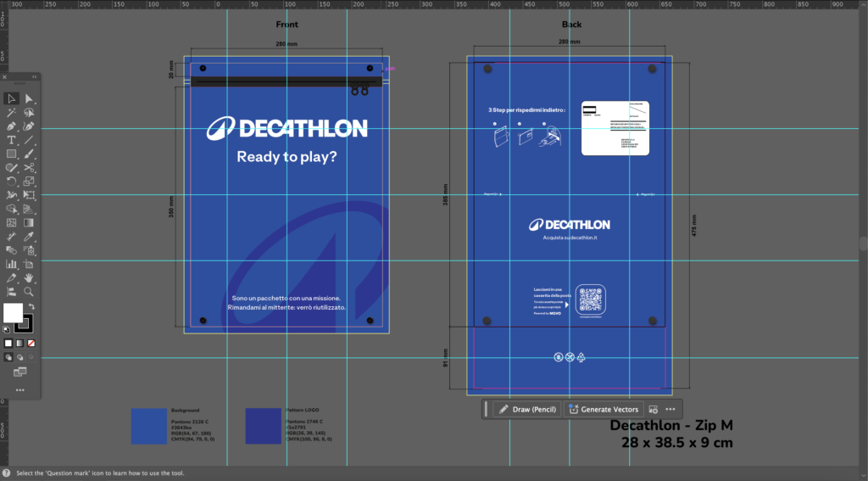Screen dimensions: 868x481
Task: Select the Eyedropper tool
Action: [x=29, y=236]
